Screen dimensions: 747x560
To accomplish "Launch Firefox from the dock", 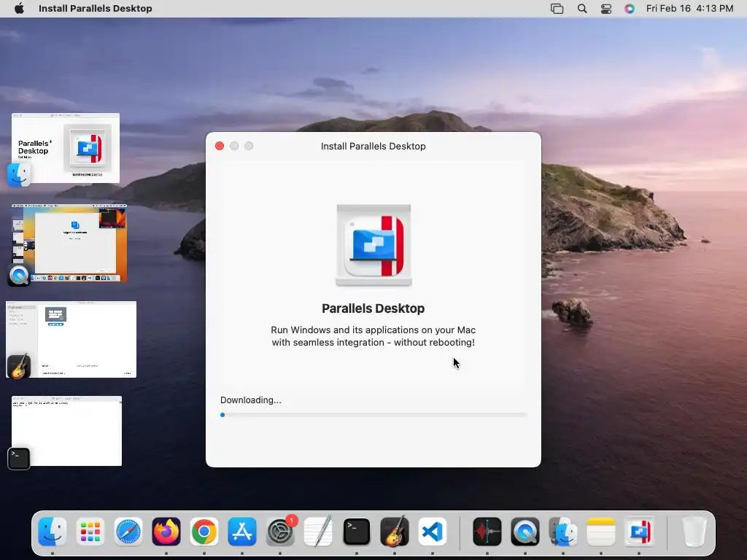I will (166, 532).
